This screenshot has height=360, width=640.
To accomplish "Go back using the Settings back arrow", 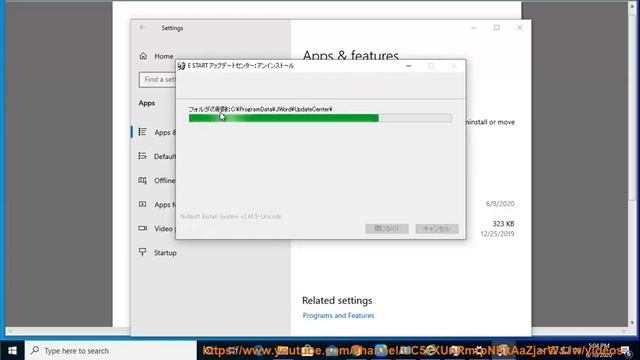I will click(142, 27).
